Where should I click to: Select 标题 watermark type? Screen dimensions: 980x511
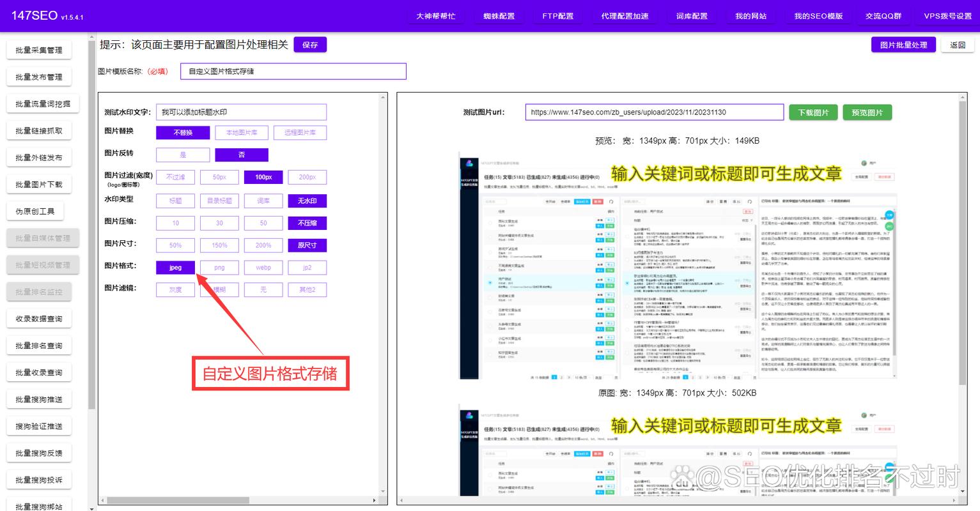coord(175,201)
